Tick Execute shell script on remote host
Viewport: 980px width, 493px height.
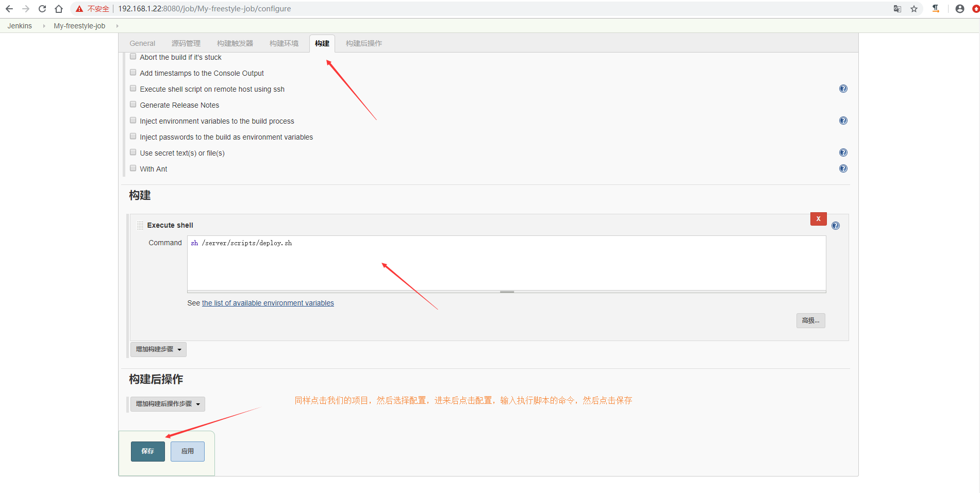133,89
